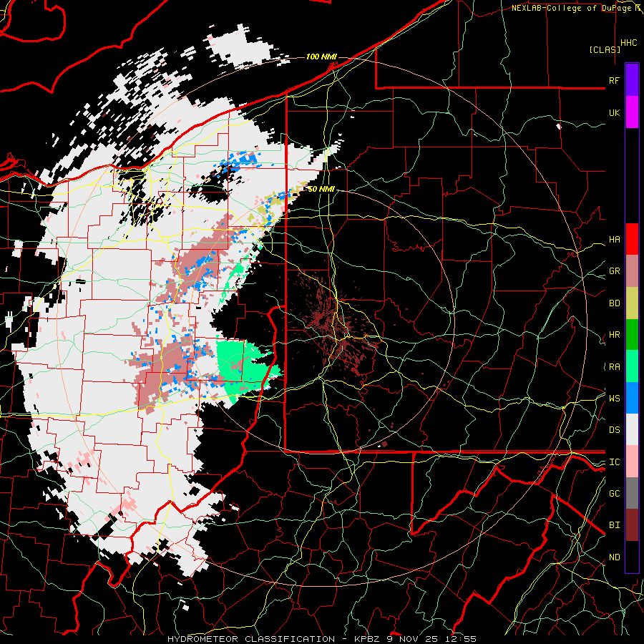Click the ND legend label
This screenshot has width=644, height=644.
tap(614, 557)
